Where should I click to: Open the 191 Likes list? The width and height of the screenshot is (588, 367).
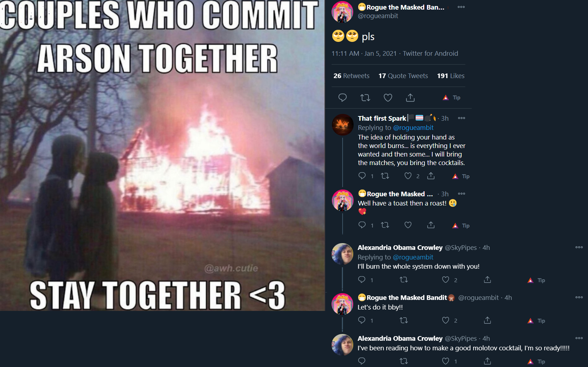click(451, 76)
